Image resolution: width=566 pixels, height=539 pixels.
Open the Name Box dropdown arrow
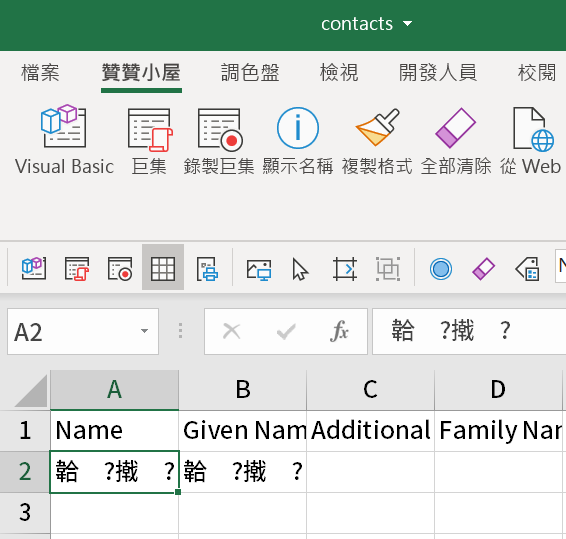(x=144, y=331)
